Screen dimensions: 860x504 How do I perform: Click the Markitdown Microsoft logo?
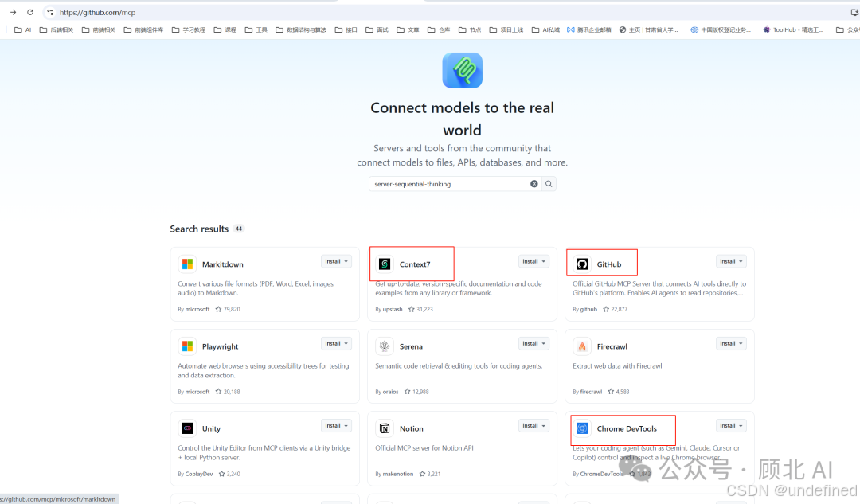coord(187,264)
